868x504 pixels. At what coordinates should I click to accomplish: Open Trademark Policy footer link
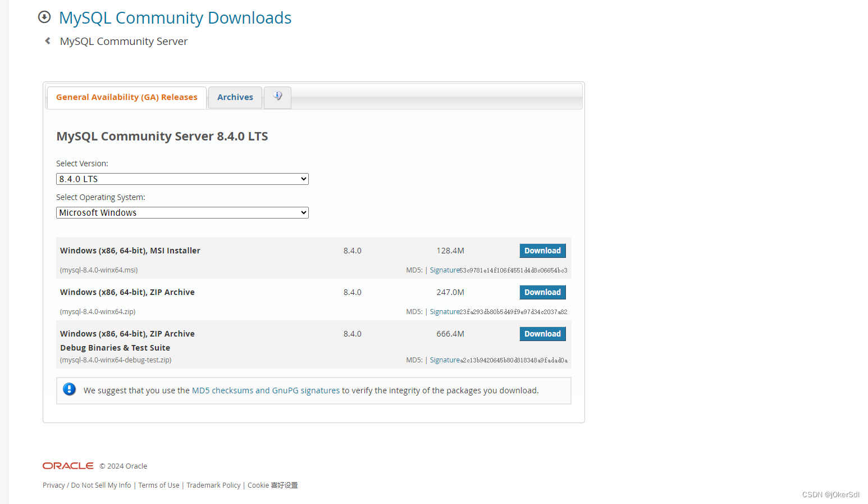[213, 485]
